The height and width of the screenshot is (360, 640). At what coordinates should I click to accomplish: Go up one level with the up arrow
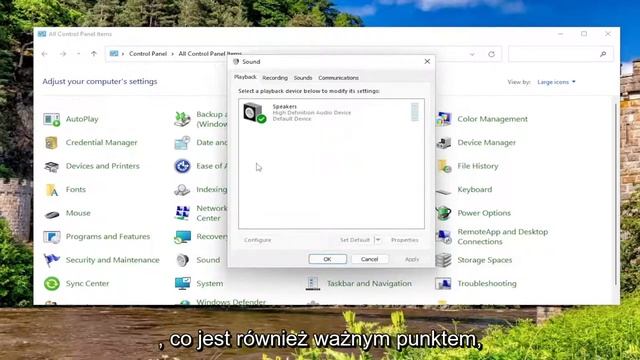click(x=94, y=54)
